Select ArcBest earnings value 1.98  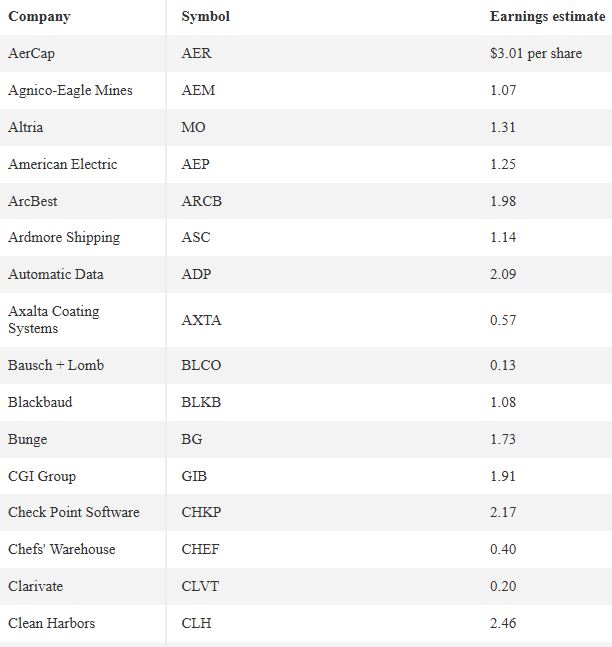tap(503, 201)
